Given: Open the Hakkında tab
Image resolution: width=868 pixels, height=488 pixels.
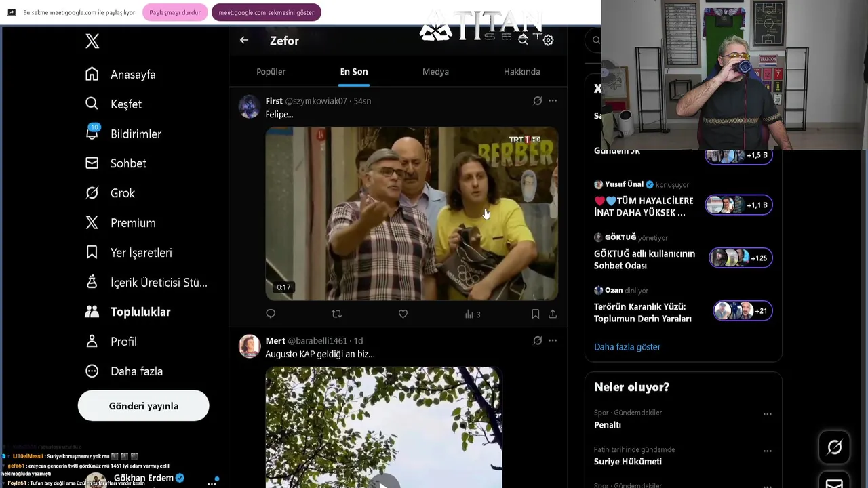Looking at the screenshot, I should (x=521, y=72).
